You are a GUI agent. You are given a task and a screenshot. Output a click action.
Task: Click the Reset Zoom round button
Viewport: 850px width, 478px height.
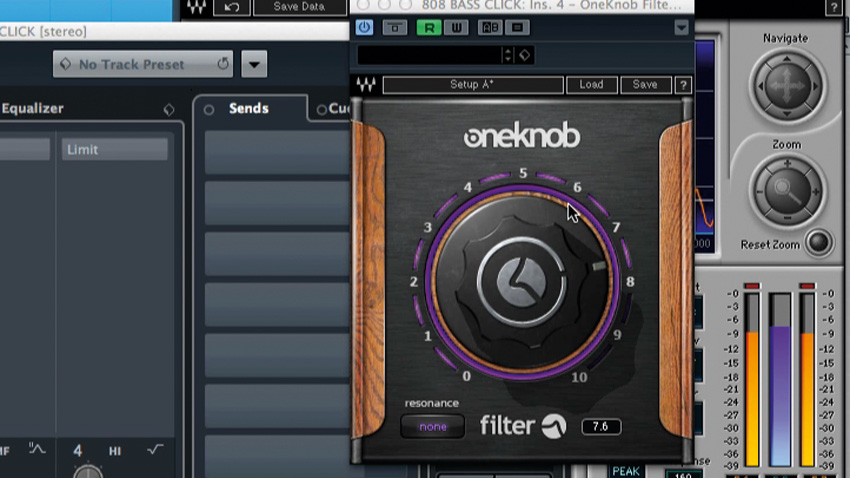coord(818,243)
